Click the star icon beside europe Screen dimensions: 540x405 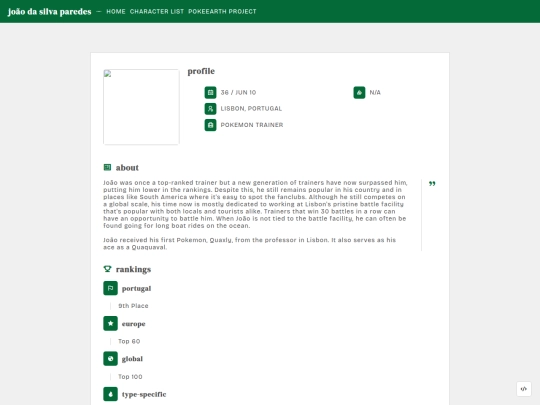[110, 323]
